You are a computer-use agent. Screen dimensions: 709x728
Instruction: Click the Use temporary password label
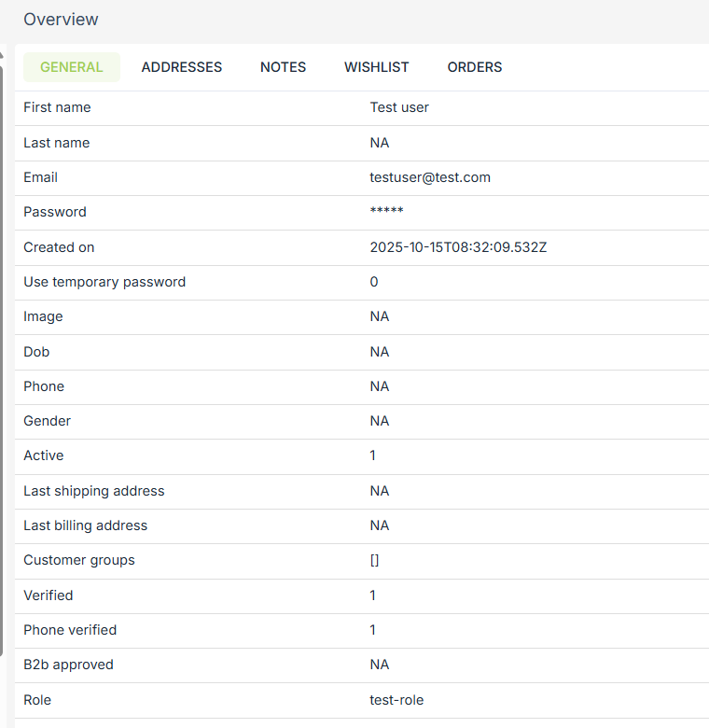(x=104, y=282)
